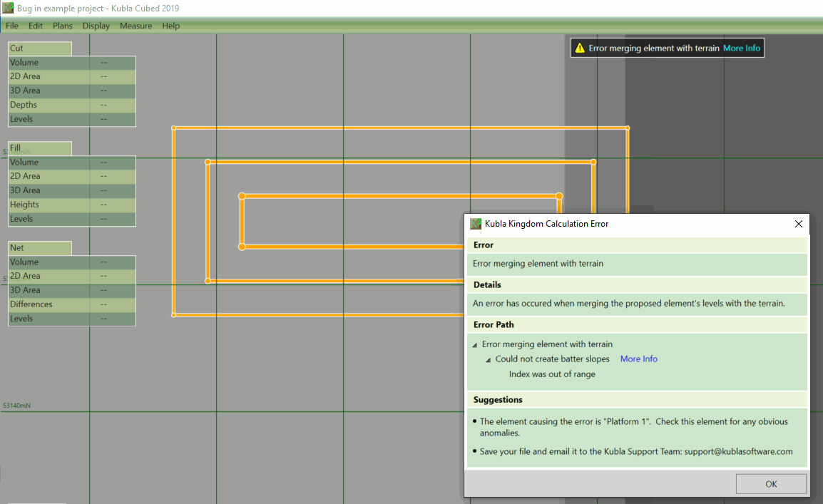Select the top-left vertex of the innermost orange rectangle
Viewport: 823px width, 504px height.
tap(242, 195)
